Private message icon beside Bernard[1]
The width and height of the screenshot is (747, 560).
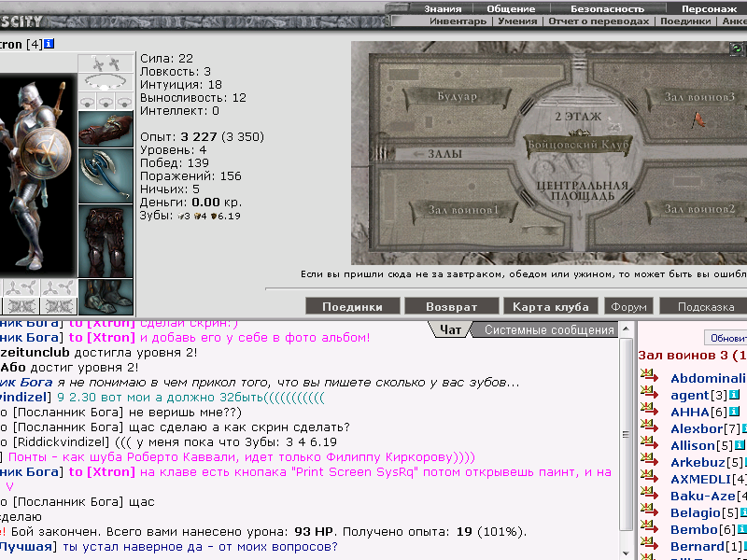click(x=649, y=544)
